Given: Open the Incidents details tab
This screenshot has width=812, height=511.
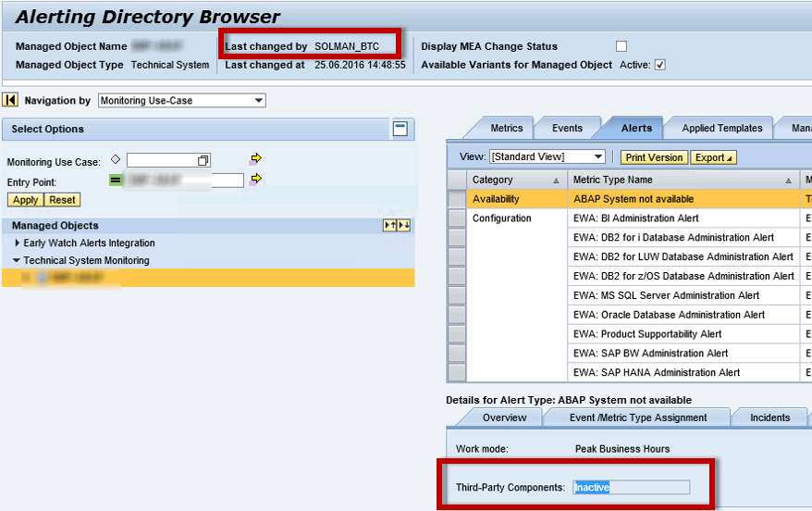Looking at the screenshot, I should coord(770,418).
